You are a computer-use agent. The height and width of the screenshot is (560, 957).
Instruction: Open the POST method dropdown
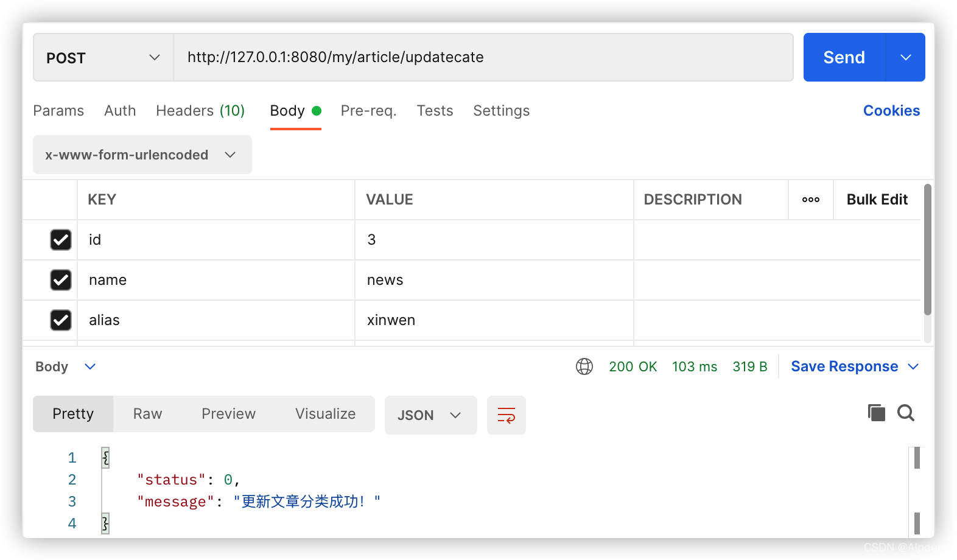pyautogui.click(x=103, y=57)
